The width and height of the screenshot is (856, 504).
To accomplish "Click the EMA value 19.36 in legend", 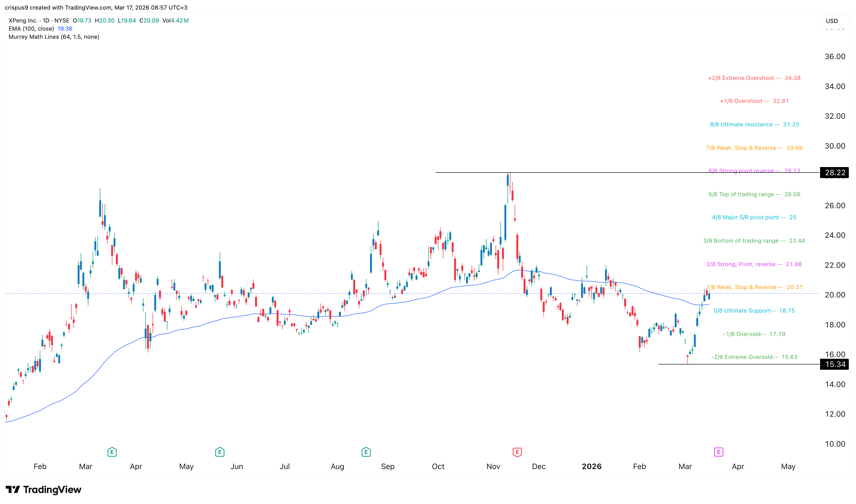I will click(x=65, y=28).
